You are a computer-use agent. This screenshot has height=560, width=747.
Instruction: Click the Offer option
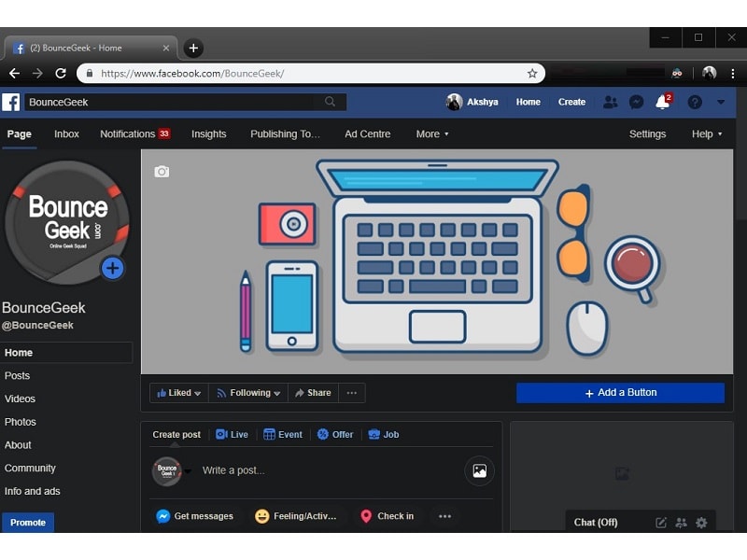click(x=335, y=434)
